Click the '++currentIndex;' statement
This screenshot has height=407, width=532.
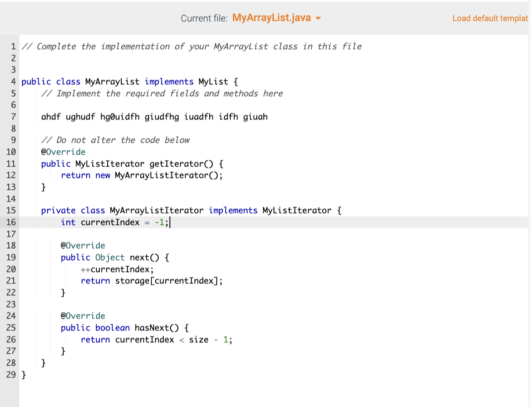(117, 269)
